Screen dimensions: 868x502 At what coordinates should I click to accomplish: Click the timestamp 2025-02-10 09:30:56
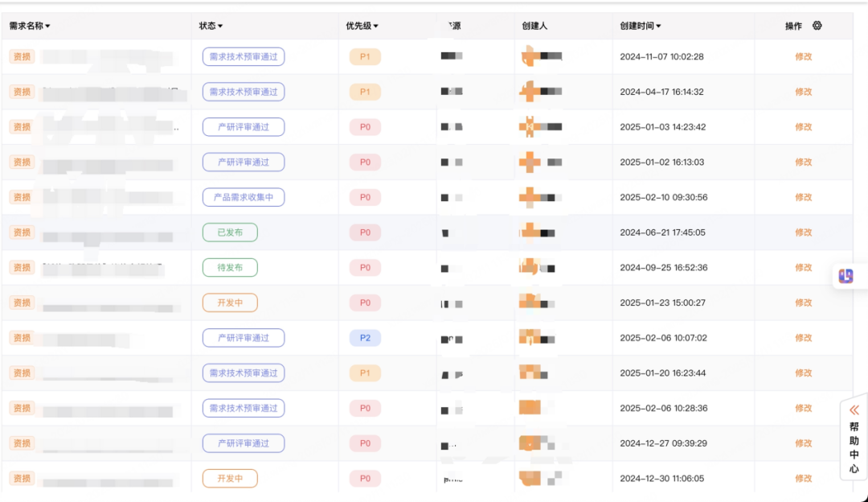664,197
